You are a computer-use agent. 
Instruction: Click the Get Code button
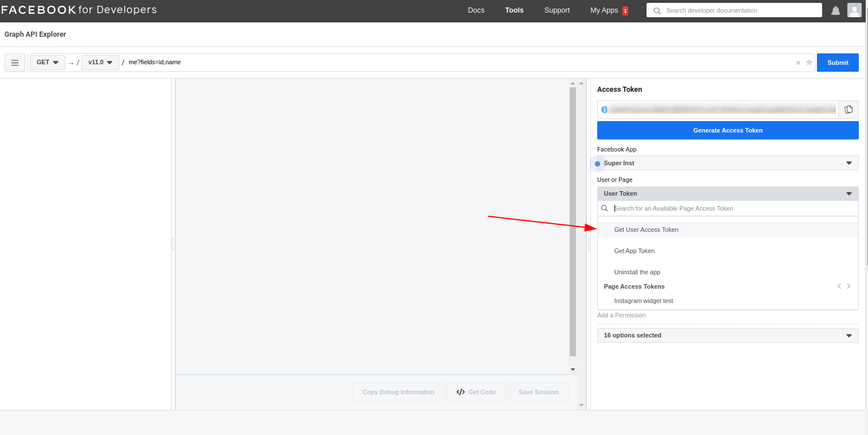click(476, 392)
